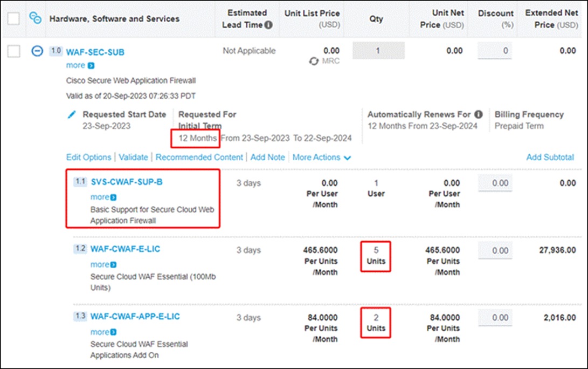
Task: Click the Estimated Lead Time info icon
Action: pos(268,25)
